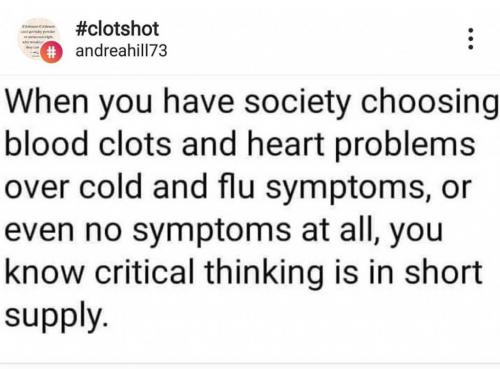This screenshot has width=500, height=369.
Task: Click the word "cold" in the third line
Action: (111, 187)
